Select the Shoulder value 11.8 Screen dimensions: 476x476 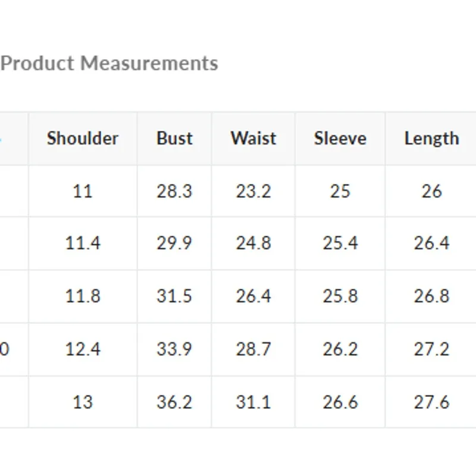[x=83, y=296]
